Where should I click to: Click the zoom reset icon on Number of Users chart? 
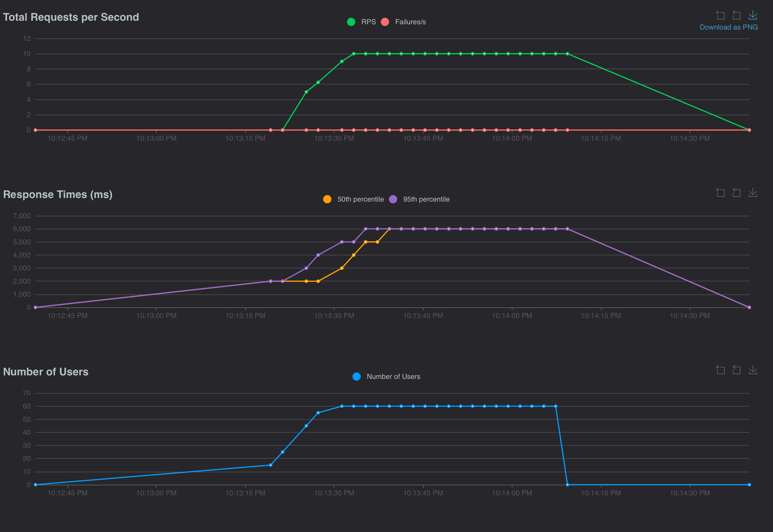pos(737,370)
